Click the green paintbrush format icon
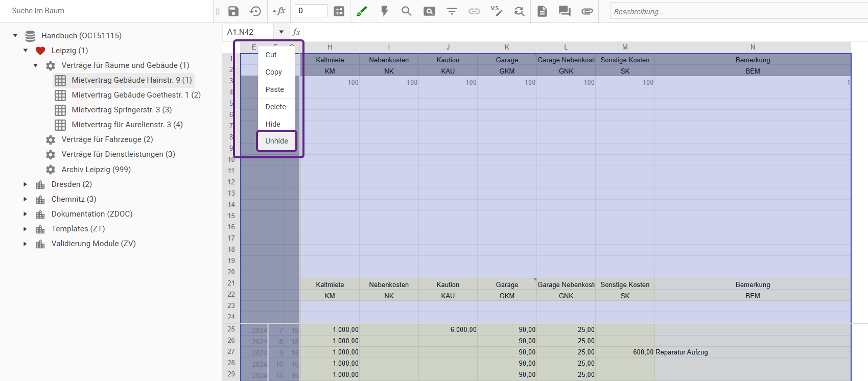The height and width of the screenshot is (381, 868). tap(362, 11)
